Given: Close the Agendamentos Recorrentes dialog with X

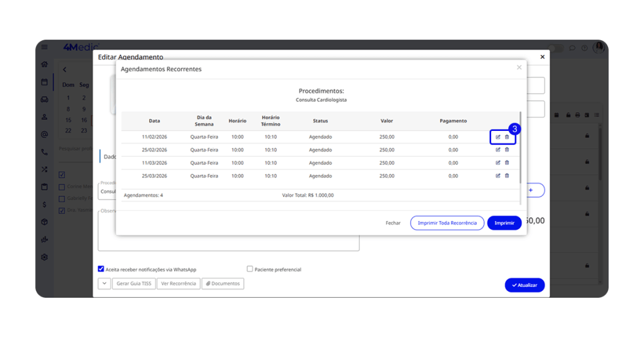Looking at the screenshot, I should 519,67.
